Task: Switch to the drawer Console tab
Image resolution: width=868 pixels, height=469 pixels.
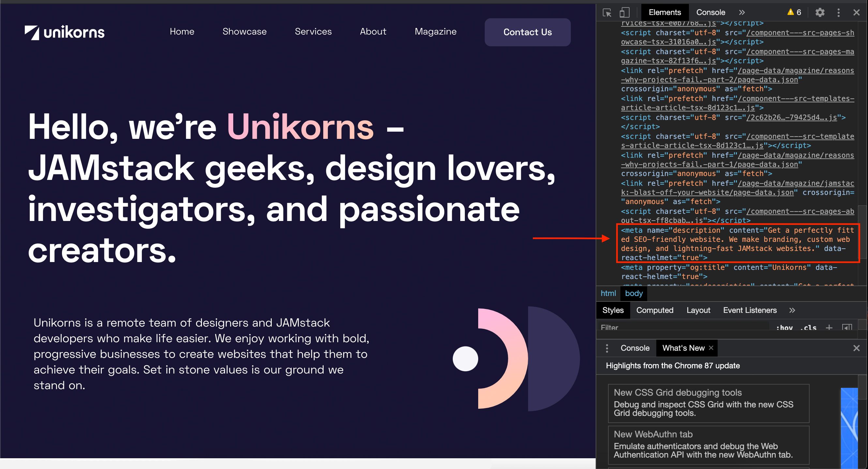Action: [635, 348]
